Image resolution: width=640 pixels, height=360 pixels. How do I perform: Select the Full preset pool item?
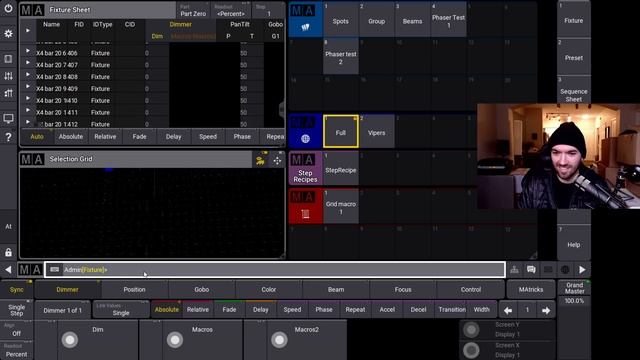pyautogui.click(x=341, y=131)
